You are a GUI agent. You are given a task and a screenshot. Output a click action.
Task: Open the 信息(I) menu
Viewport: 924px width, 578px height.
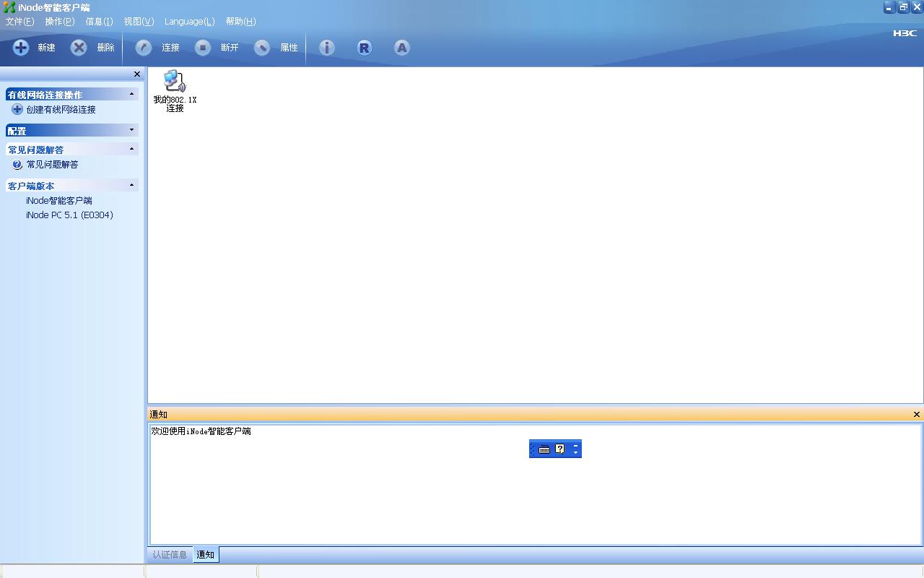(99, 22)
